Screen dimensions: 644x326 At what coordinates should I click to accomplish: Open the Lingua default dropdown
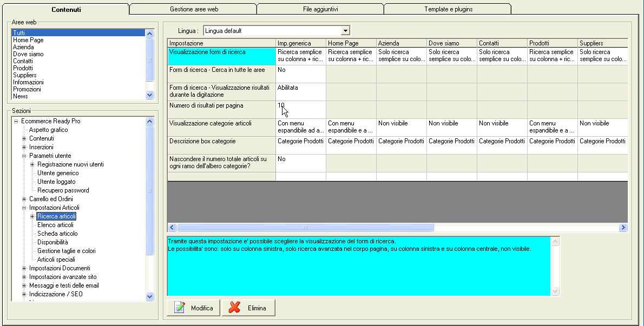click(x=345, y=31)
